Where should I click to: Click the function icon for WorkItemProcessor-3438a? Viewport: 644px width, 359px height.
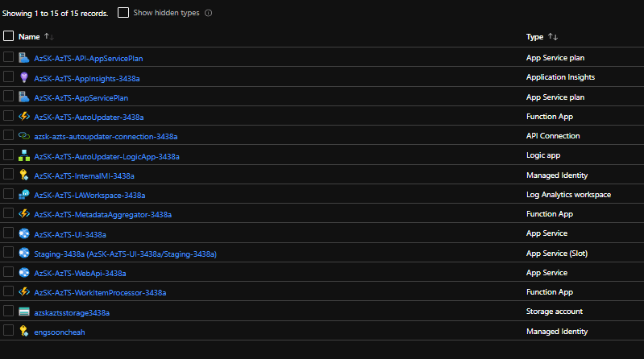(x=24, y=291)
